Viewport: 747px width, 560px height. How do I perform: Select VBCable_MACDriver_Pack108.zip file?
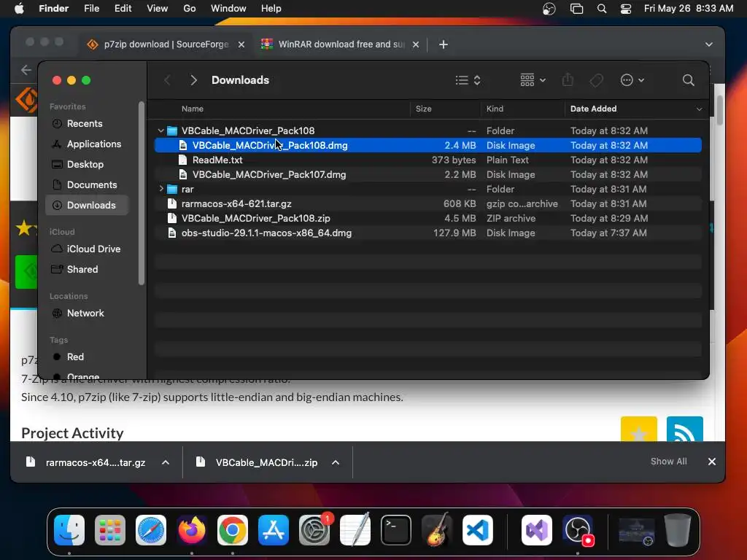click(x=427, y=219)
